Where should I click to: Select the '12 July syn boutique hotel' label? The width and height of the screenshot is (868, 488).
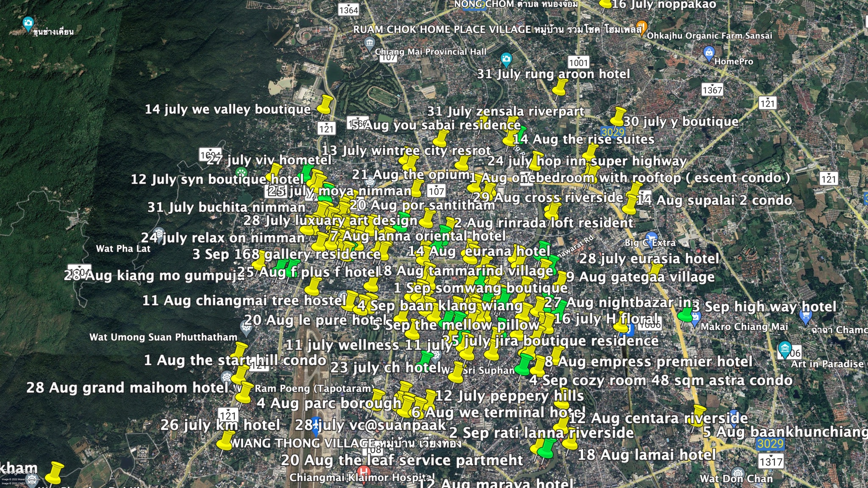click(217, 179)
